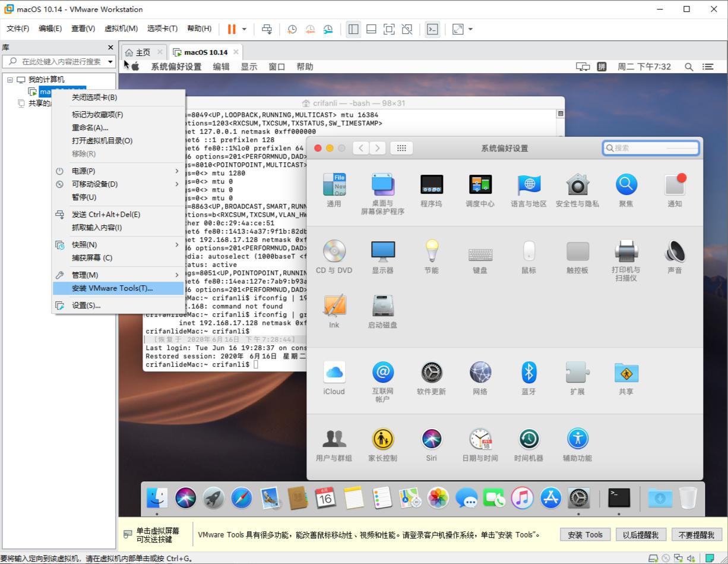Open Printers & Scanners (打印机与扫描仪) icon
Image resolution: width=728 pixels, height=564 pixels.
click(x=626, y=251)
